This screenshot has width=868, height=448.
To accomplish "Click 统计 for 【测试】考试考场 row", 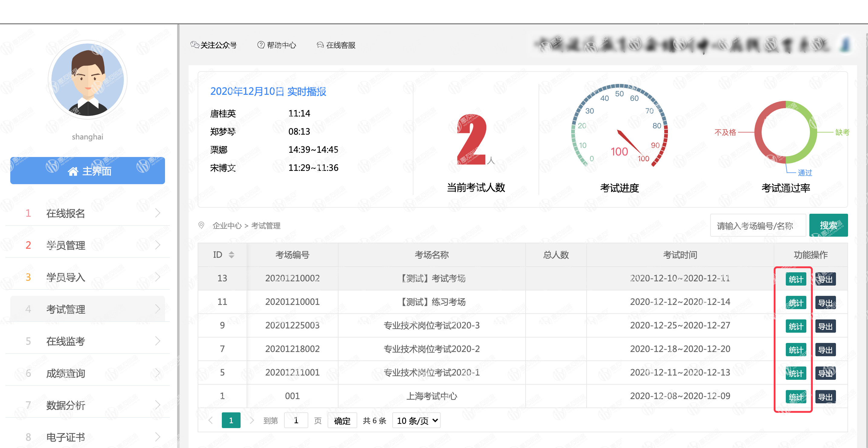I will (x=795, y=279).
